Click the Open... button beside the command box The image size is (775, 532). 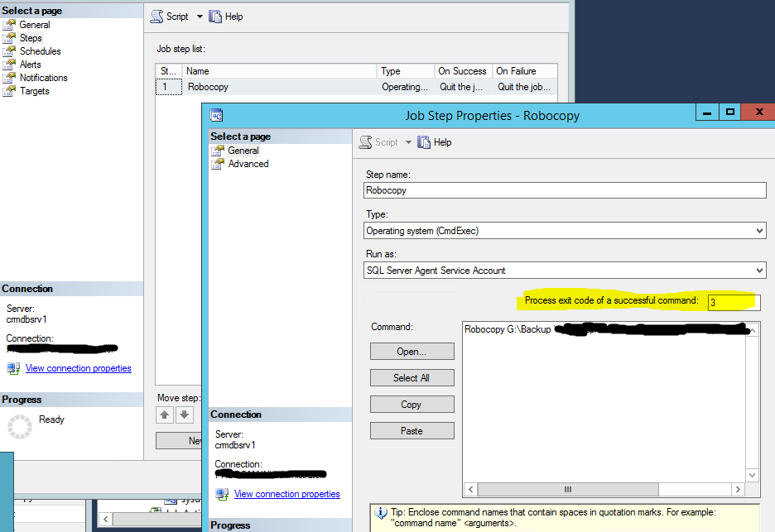[412, 352]
